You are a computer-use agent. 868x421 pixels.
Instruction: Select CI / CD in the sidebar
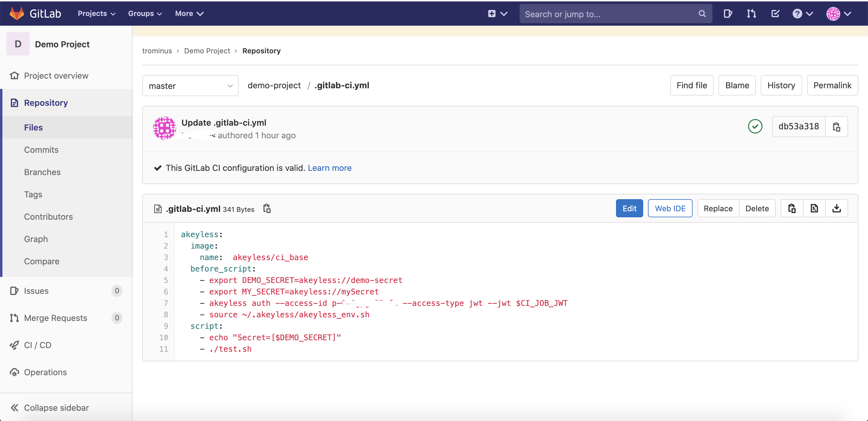point(37,345)
